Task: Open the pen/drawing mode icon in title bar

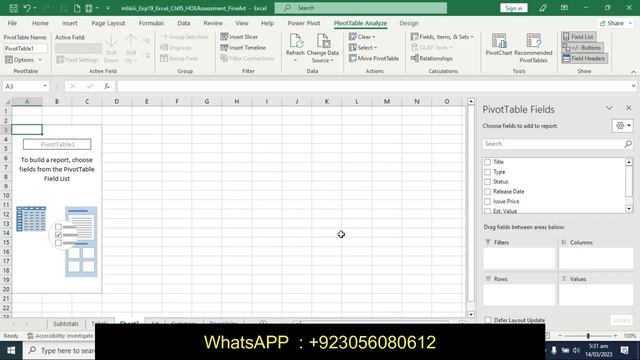Action: 542,8
